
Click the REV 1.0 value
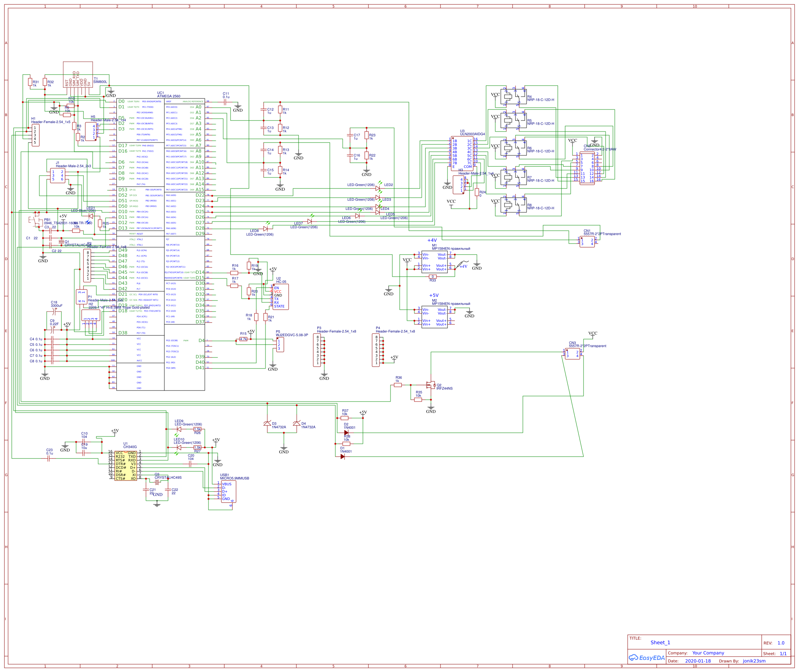(781, 643)
